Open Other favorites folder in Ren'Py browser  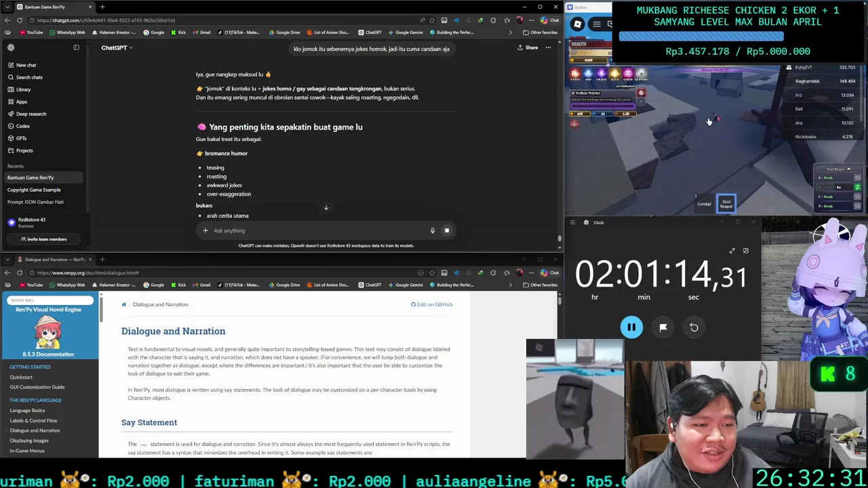tap(540, 285)
